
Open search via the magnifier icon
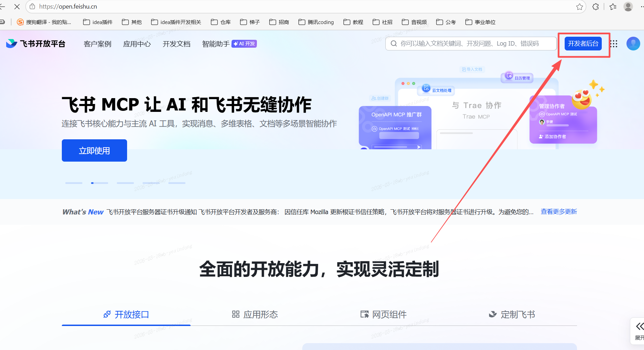[394, 44]
